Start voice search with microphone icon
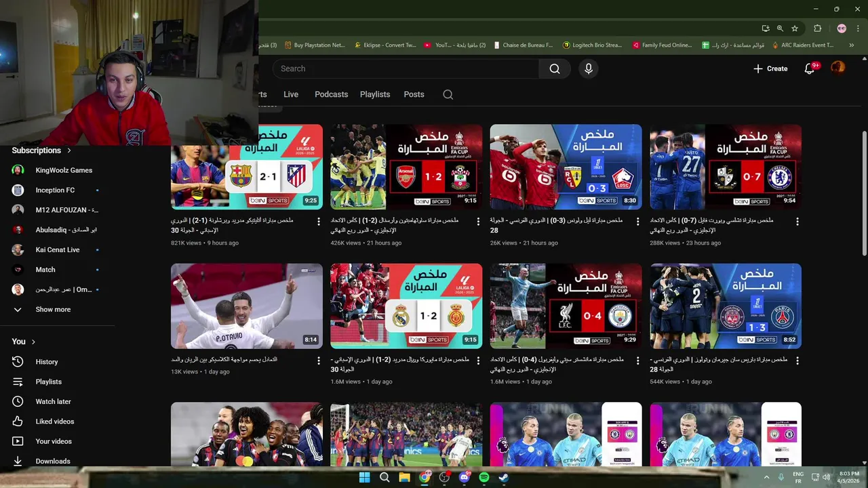This screenshot has width=868, height=488. [x=589, y=68]
